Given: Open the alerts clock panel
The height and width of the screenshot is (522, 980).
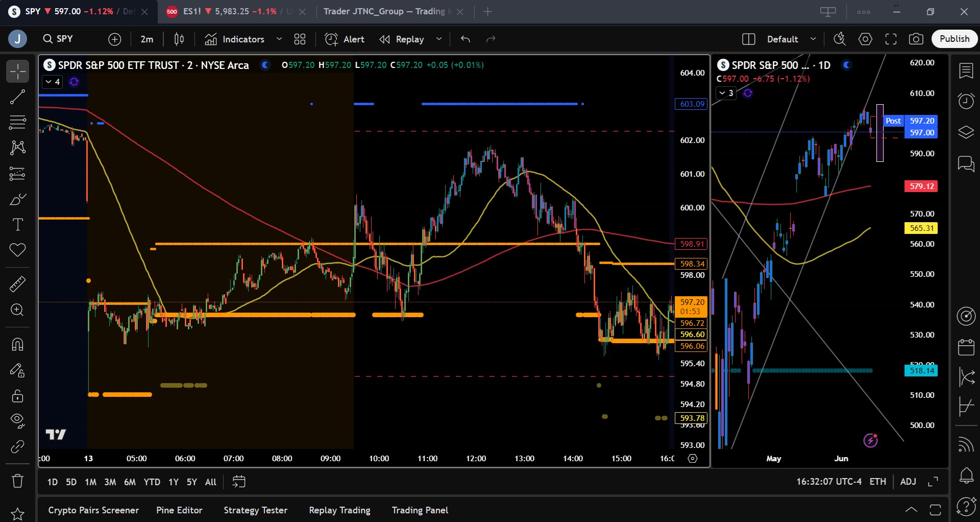Looking at the screenshot, I should (x=966, y=101).
